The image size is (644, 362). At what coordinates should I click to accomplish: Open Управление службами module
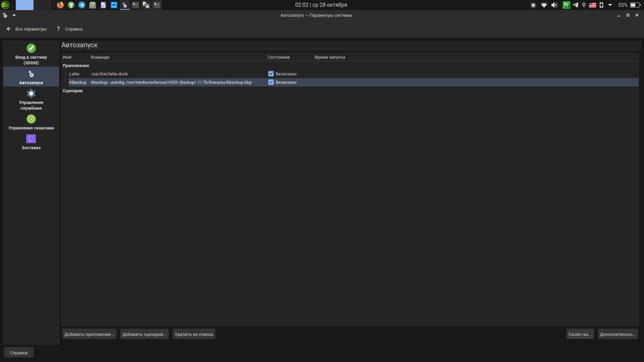(31, 100)
